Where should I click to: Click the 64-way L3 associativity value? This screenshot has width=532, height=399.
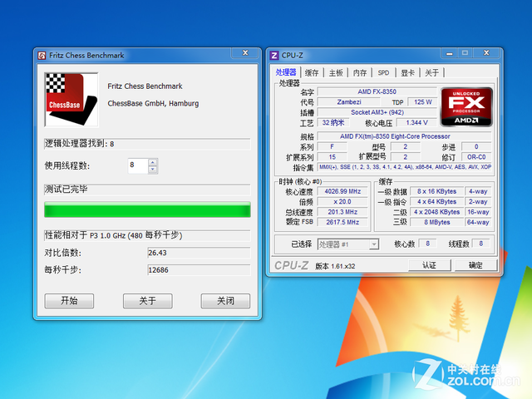coord(478,222)
